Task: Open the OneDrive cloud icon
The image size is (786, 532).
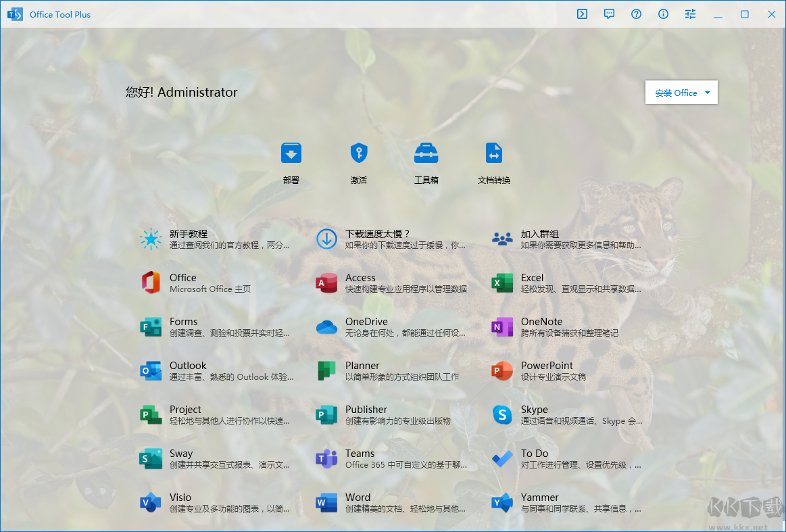Action: coord(327,327)
